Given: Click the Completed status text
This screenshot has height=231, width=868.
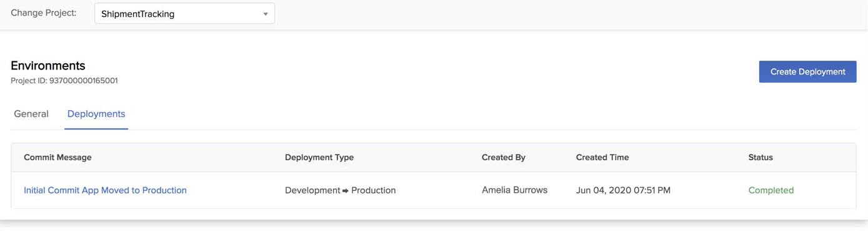Looking at the screenshot, I should (x=771, y=190).
